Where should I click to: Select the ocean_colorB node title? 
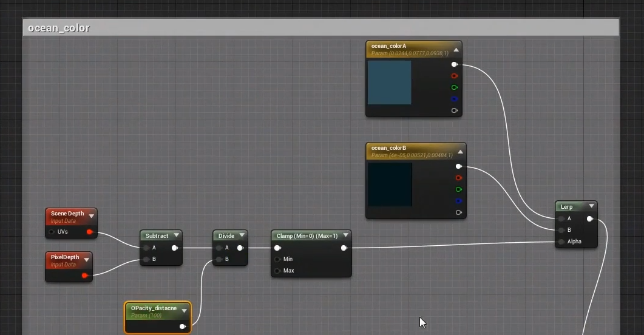pyautogui.click(x=388, y=148)
